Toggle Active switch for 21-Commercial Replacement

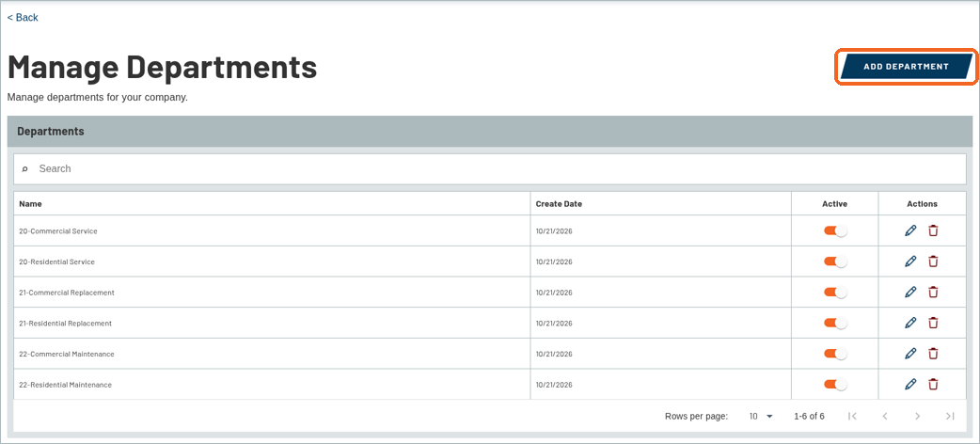[x=835, y=292]
